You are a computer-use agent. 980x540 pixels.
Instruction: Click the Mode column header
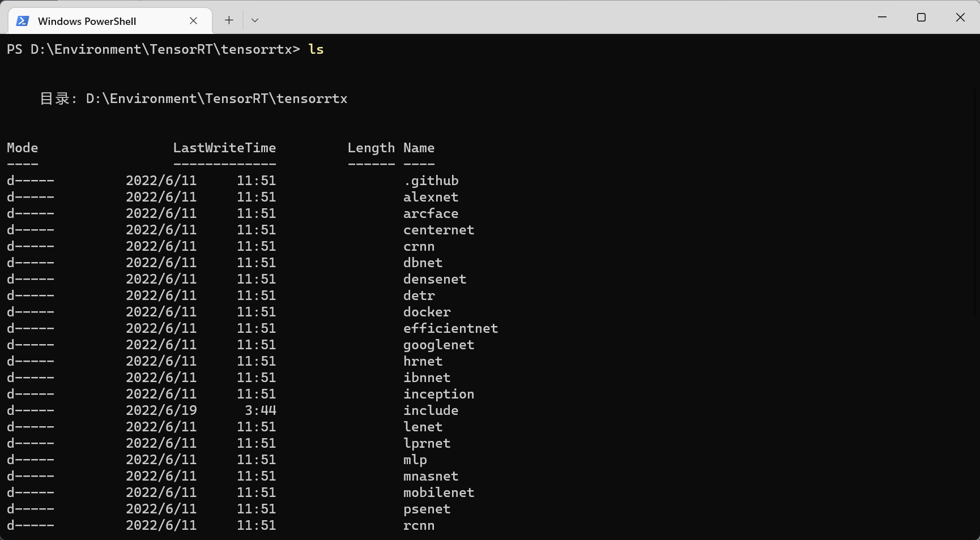coord(22,148)
